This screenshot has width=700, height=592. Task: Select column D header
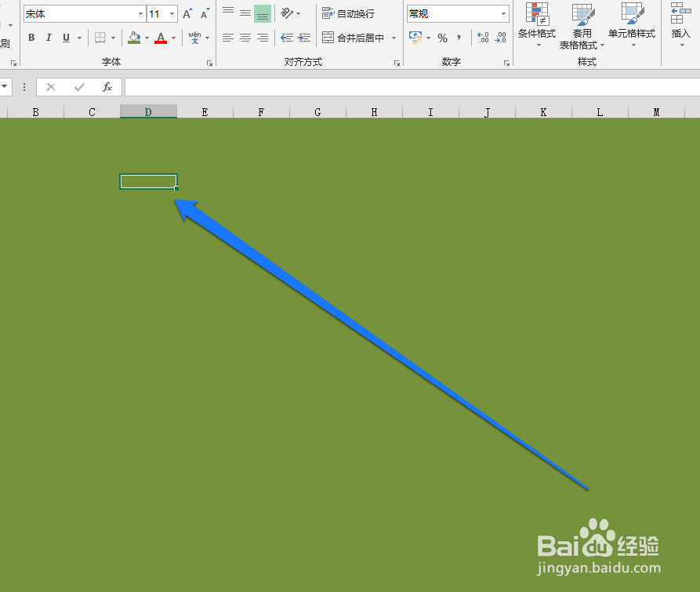(x=148, y=112)
